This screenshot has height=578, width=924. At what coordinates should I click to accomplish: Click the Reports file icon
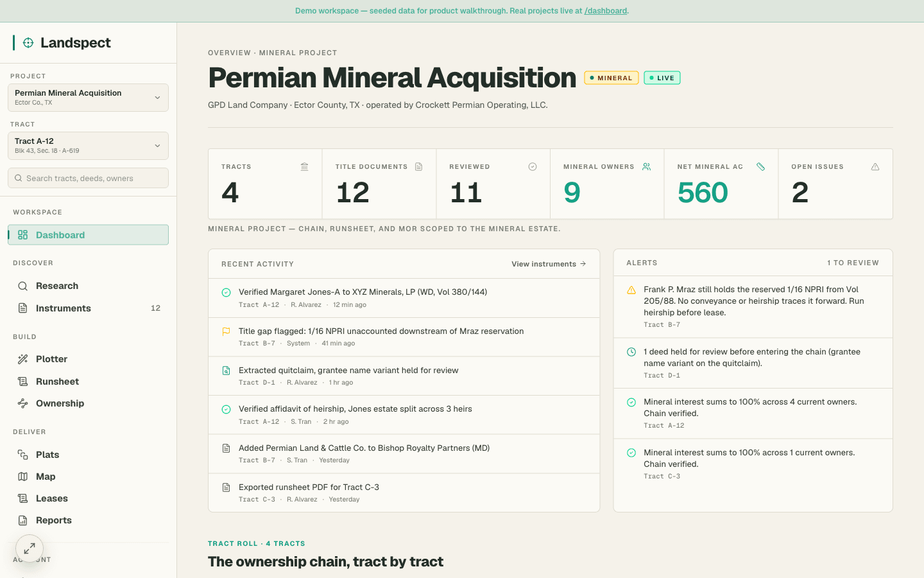(x=23, y=520)
